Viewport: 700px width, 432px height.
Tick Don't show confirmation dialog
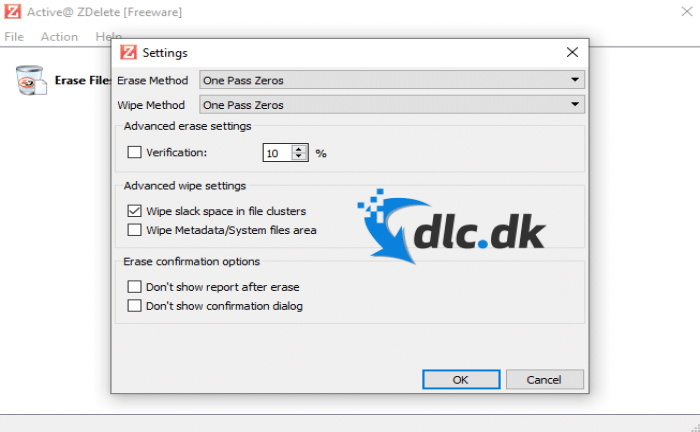pyautogui.click(x=134, y=306)
